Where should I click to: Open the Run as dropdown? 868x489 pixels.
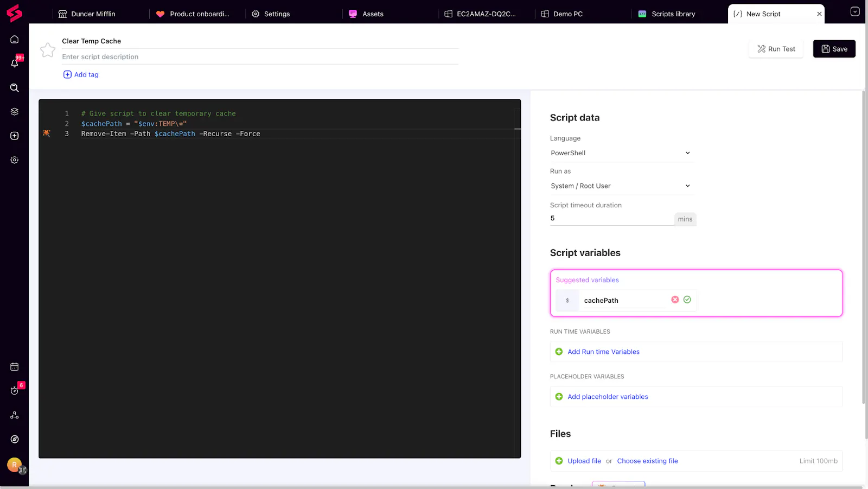tap(621, 186)
